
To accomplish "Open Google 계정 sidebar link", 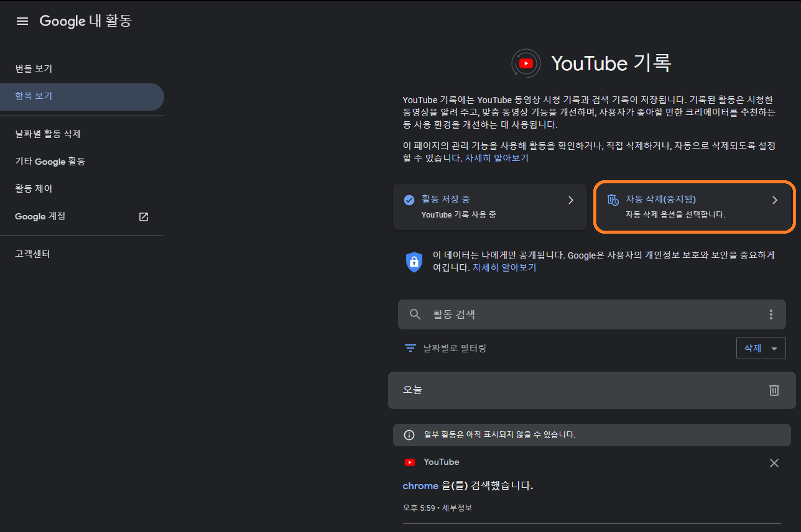I will tap(40, 216).
